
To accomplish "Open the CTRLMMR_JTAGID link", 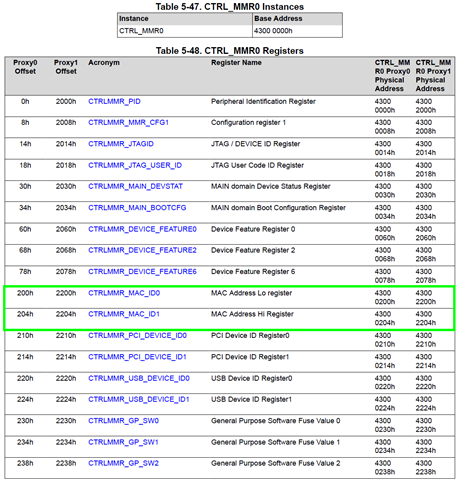I will pos(121,144).
